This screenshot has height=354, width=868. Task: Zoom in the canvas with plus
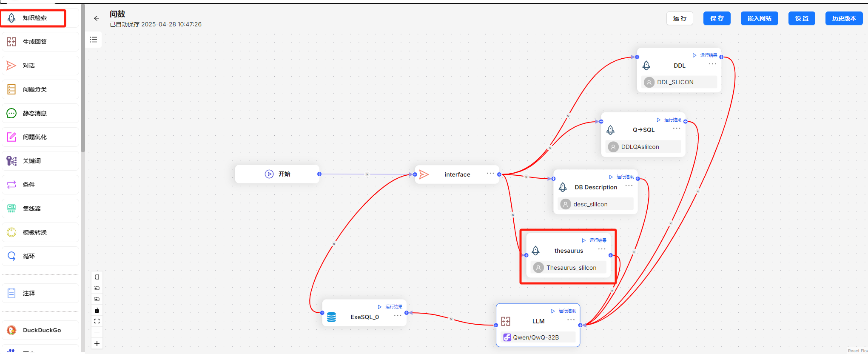tap(97, 343)
